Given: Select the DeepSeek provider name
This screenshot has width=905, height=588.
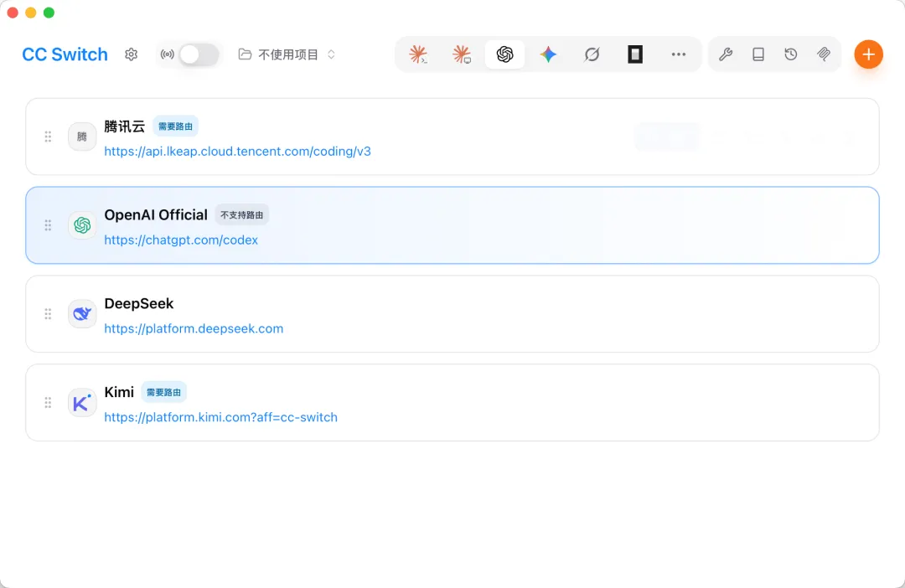Looking at the screenshot, I should click(x=138, y=303).
